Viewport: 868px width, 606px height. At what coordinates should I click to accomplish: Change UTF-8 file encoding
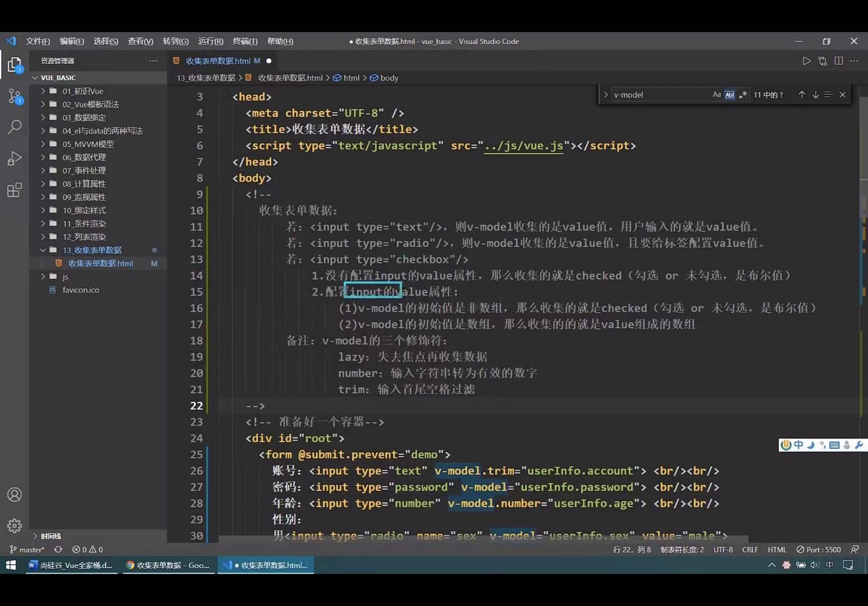point(723,549)
